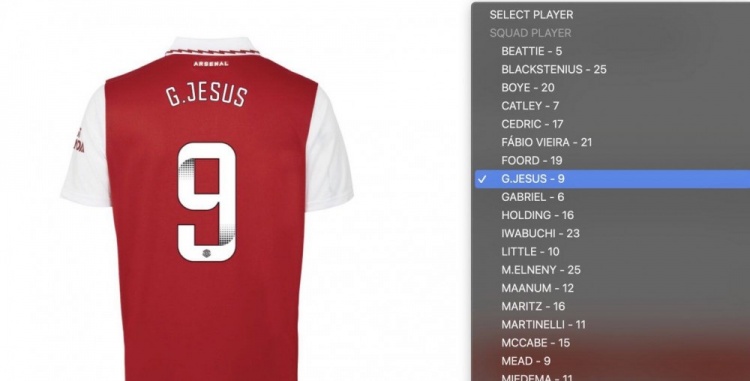Select MAANUM - 12 player

(x=612, y=288)
